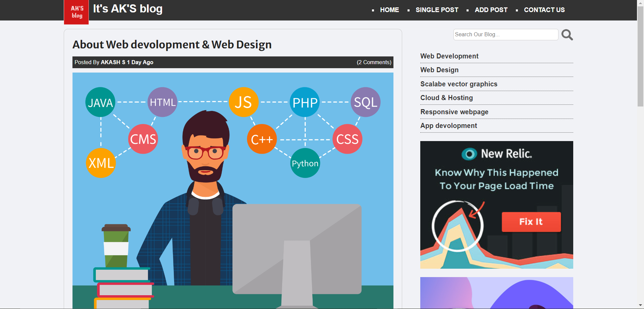Open the (2 Comments) link
Viewport: 644px width, 309px height.
tap(374, 62)
